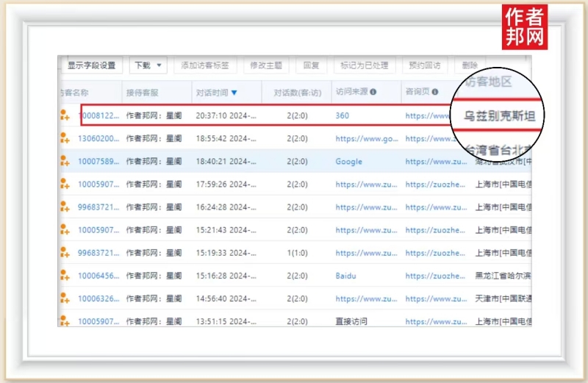Open the Baidu source link
The height and width of the screenshot is (383, 588).
coord(345,276)
